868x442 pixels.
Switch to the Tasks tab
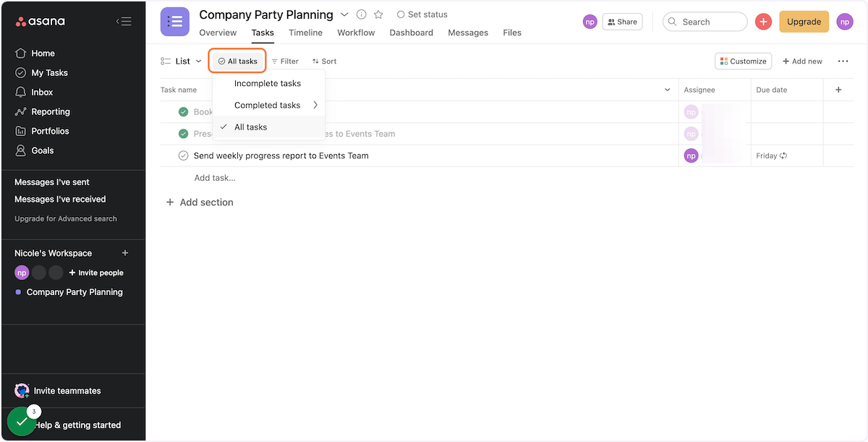point(263,33)
